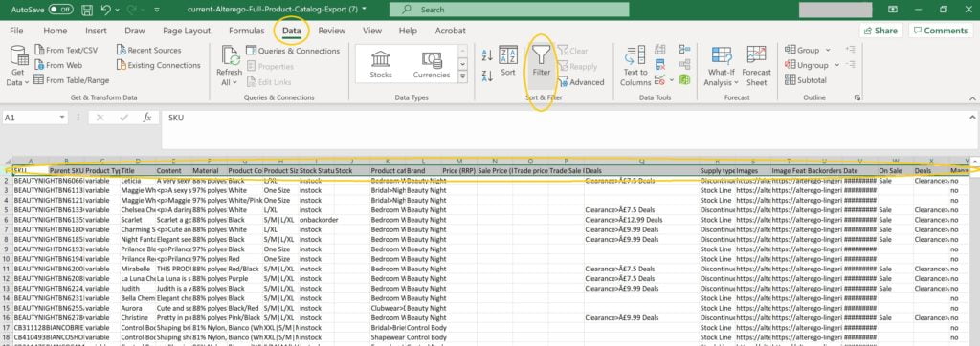
Task: Click the Save disk icon
Action: click(x=87, y=10)
